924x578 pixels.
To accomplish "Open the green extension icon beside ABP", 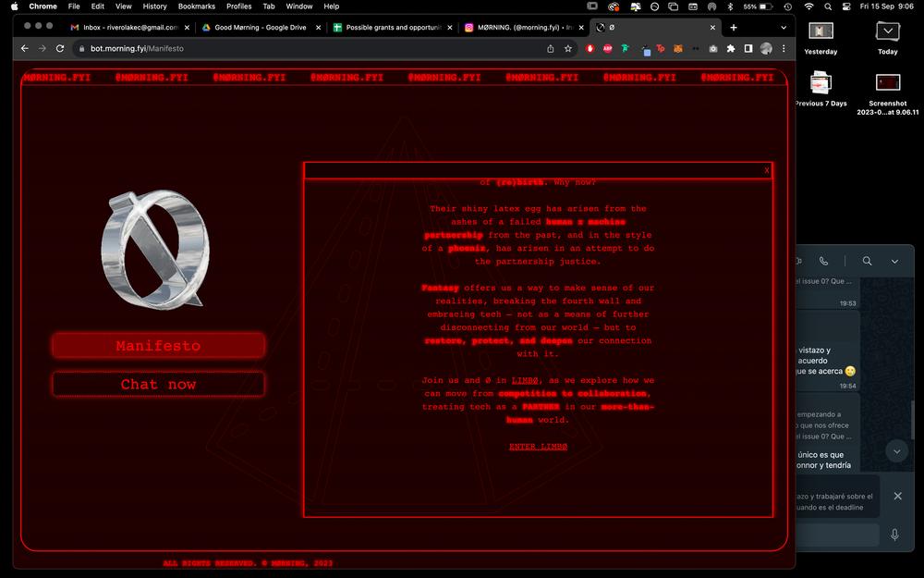I will pos(626,48).
